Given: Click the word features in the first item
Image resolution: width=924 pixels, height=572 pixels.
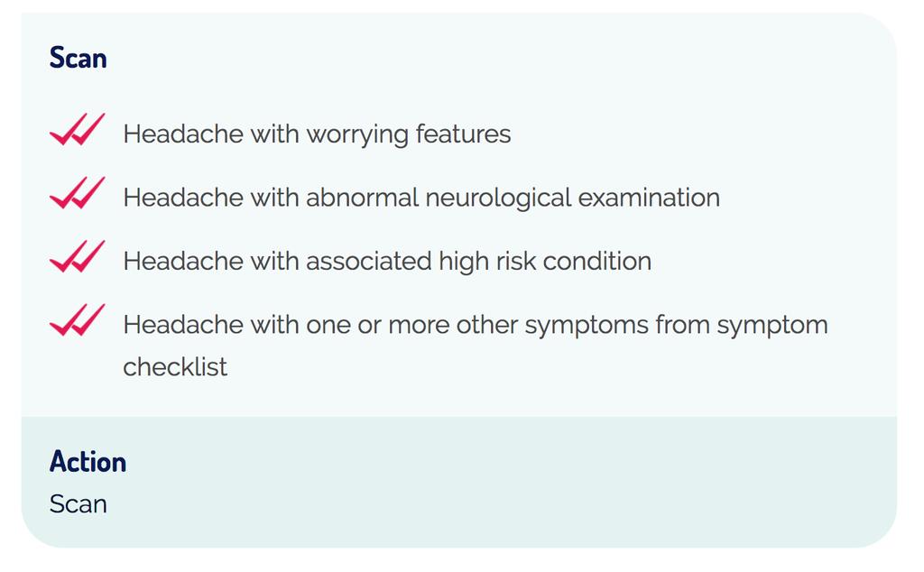Looking at the screenshot, I should click(x=463, y=134).
